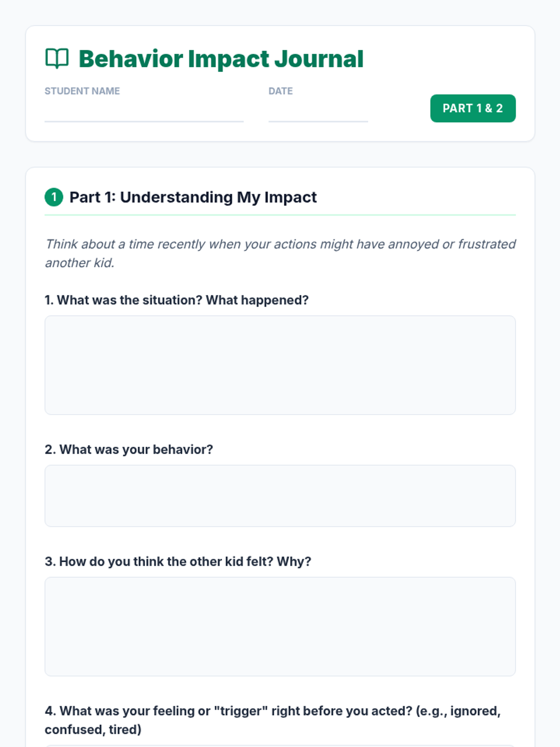Click the STUDENT NAME label
The width and height of the screenshot is (560, 747).
pos(82,91)
